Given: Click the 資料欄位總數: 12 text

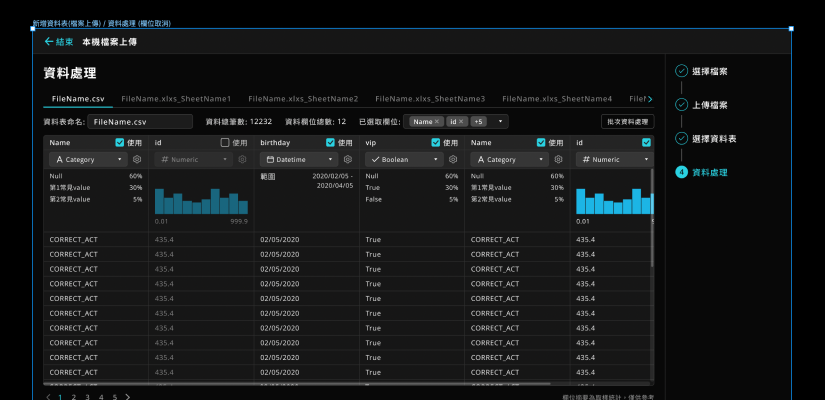Looking at the screenshot, I should 316,122.
